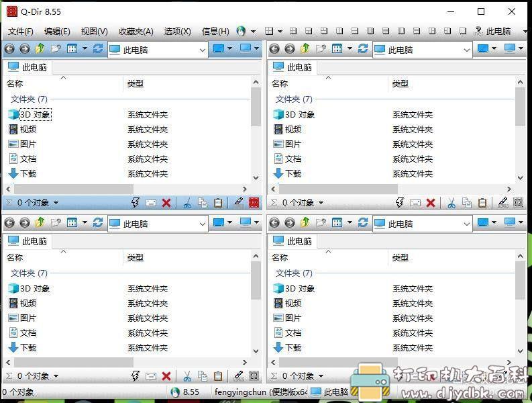Open the 视图(V) menu
Screen dimensions: 532x403
tap(95, 32)
